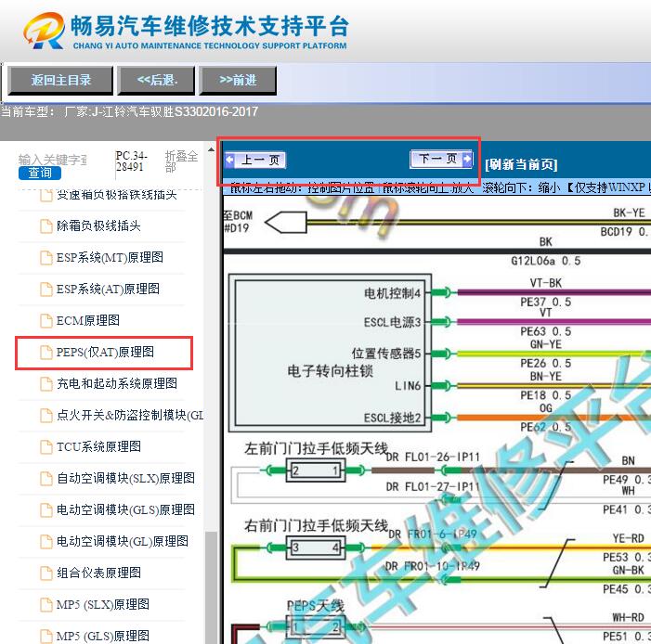Click document icon beside 组合仪表原理图

tap(46, 573)
